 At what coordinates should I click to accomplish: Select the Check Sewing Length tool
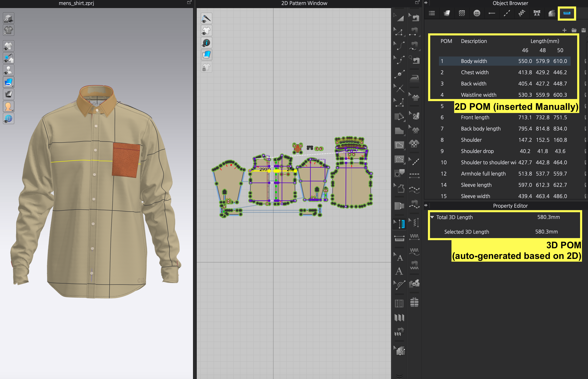[415, 60]
